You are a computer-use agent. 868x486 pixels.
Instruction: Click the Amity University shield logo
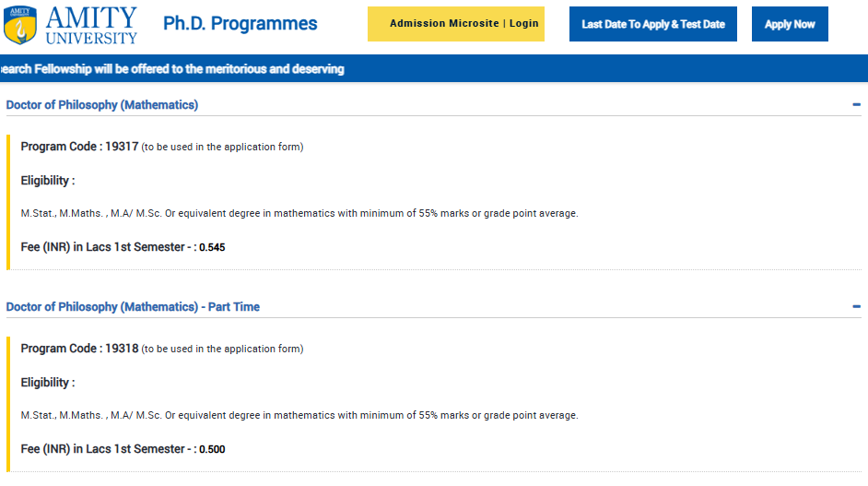pos(19,25)
